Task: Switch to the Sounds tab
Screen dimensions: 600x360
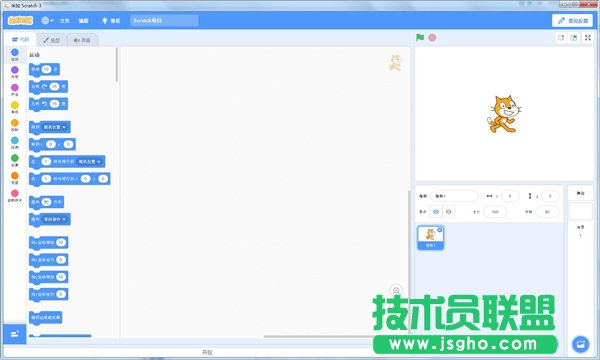Action: tap(82, 40)
